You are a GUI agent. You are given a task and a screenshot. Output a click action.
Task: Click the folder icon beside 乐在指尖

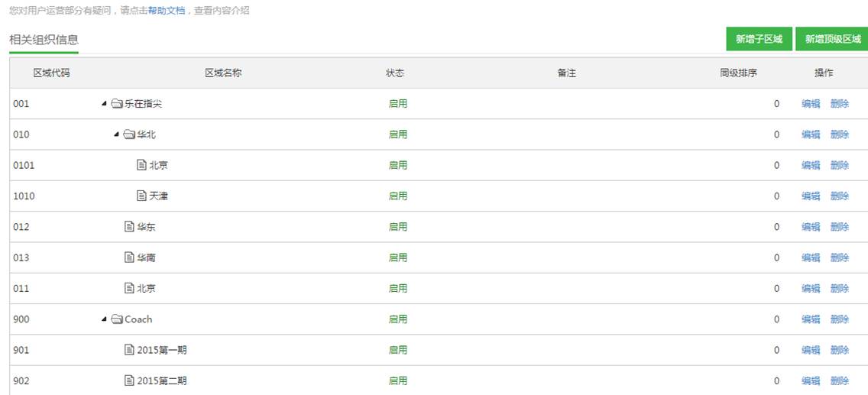click(117, 104)
